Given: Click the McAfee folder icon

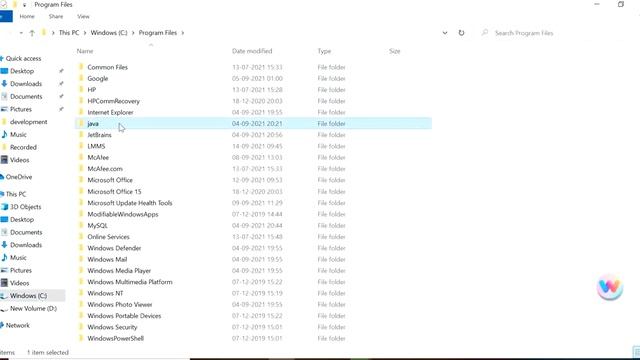Looking at the screenshot, I should coord(81,157).
